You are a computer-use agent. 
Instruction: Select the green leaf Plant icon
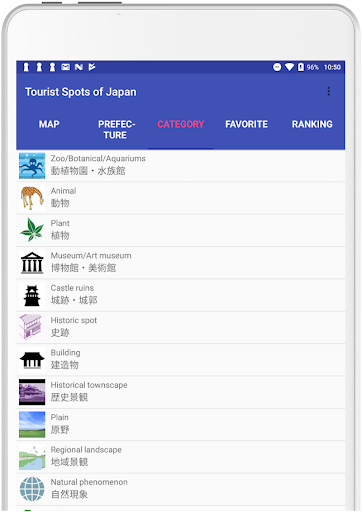pyautogui.click(x=32, y=230)
